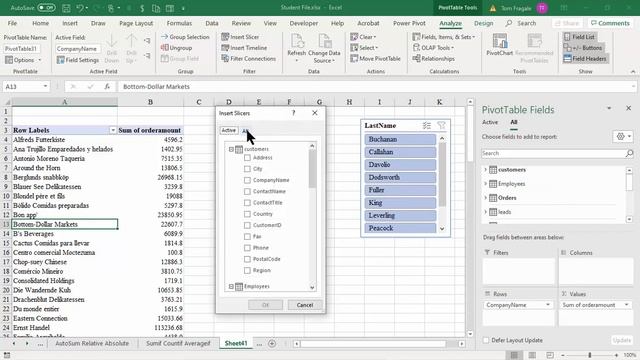Viewport: 640px width, 360px height.
Task: Check the Region field checkbox
Action: coord(247,270)
